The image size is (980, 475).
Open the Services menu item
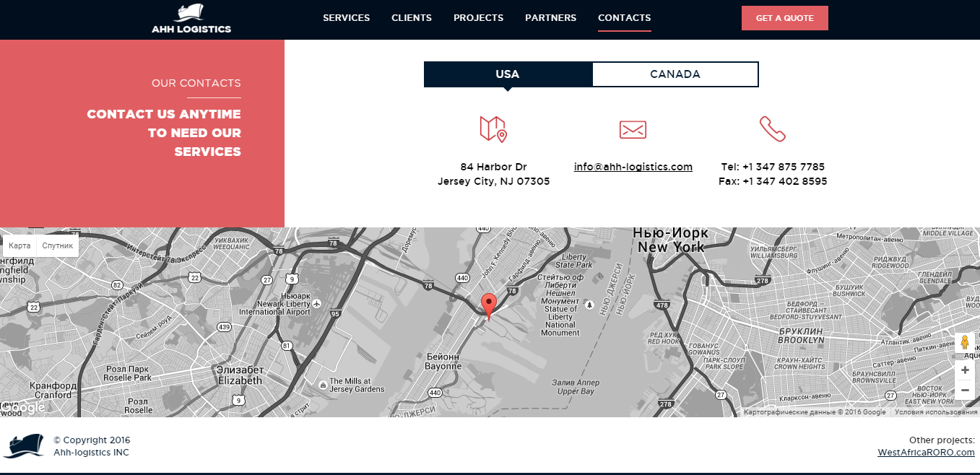[x=346, y=18]
